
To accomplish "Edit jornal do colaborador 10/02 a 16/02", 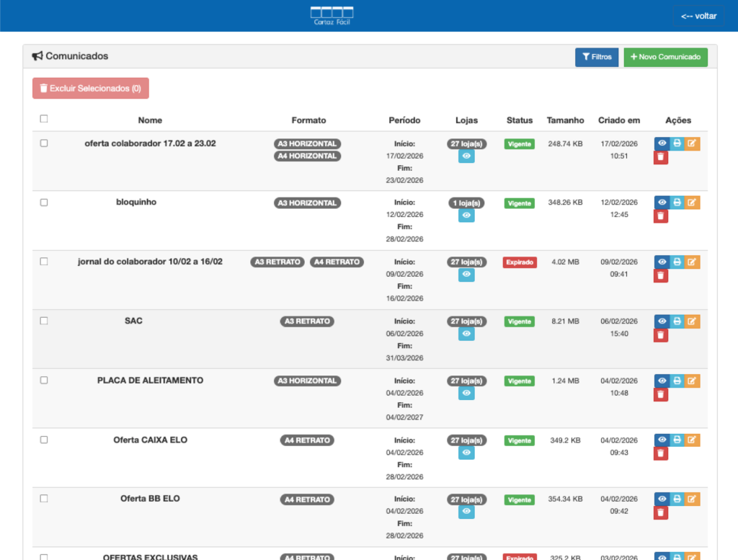I will tap(692, 262).
